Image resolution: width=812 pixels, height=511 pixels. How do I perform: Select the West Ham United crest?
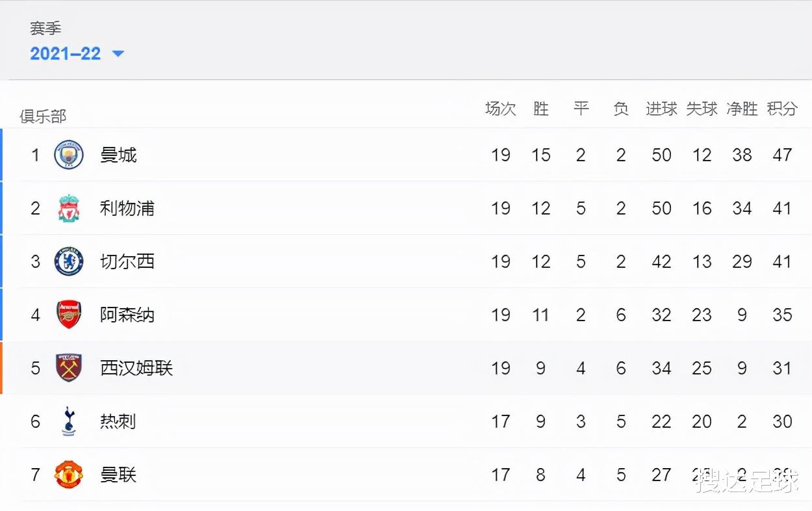click(x=68, y=368)
